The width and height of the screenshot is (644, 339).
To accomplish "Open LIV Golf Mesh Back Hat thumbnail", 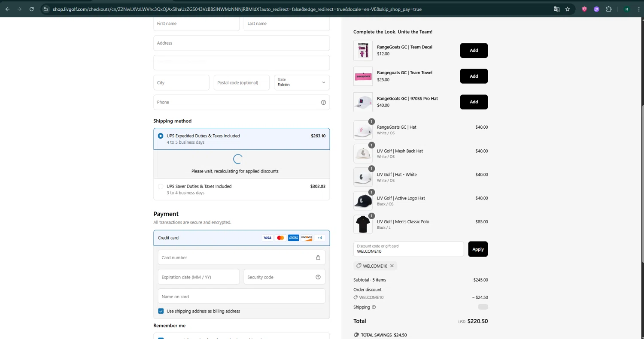I will coord(363,153).
